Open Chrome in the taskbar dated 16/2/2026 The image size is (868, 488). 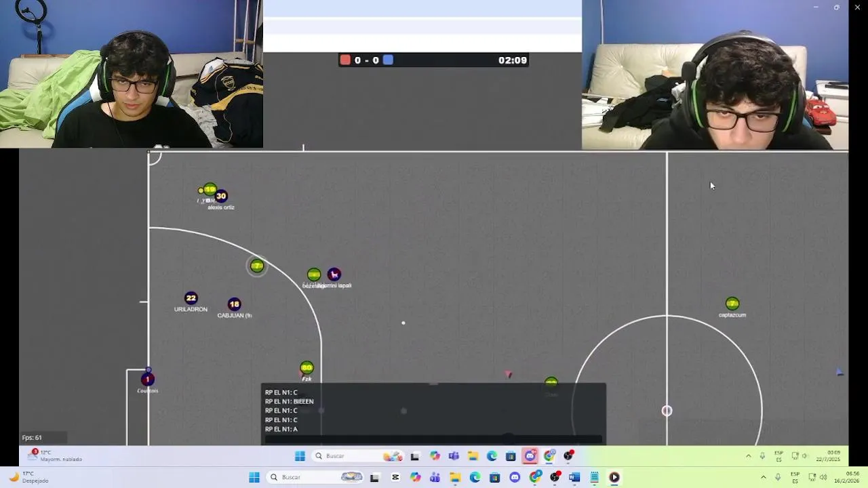coord(535,477)
